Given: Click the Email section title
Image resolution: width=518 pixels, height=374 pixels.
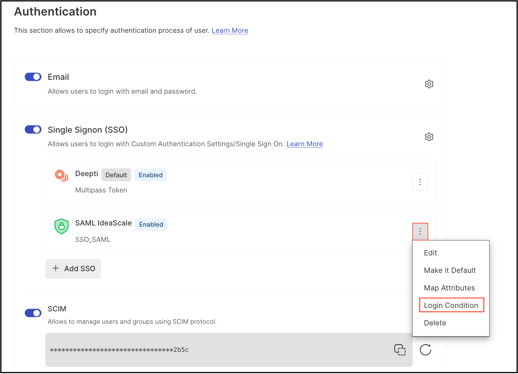Looking at the screenshot, I should [x=58, y=77].
